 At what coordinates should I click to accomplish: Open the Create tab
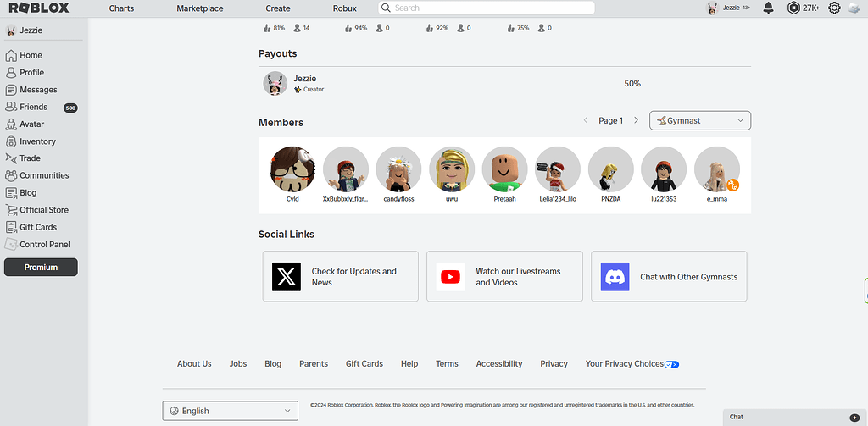278,8
